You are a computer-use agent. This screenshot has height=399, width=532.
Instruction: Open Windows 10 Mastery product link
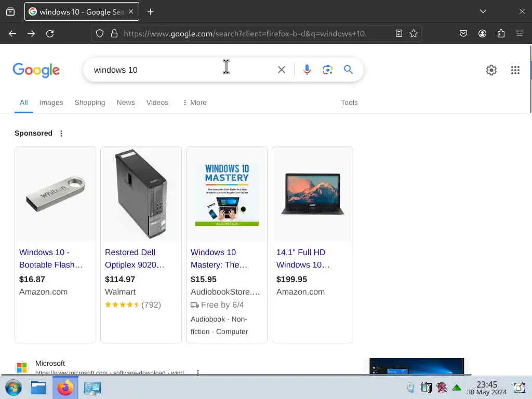tap(219, 259)
